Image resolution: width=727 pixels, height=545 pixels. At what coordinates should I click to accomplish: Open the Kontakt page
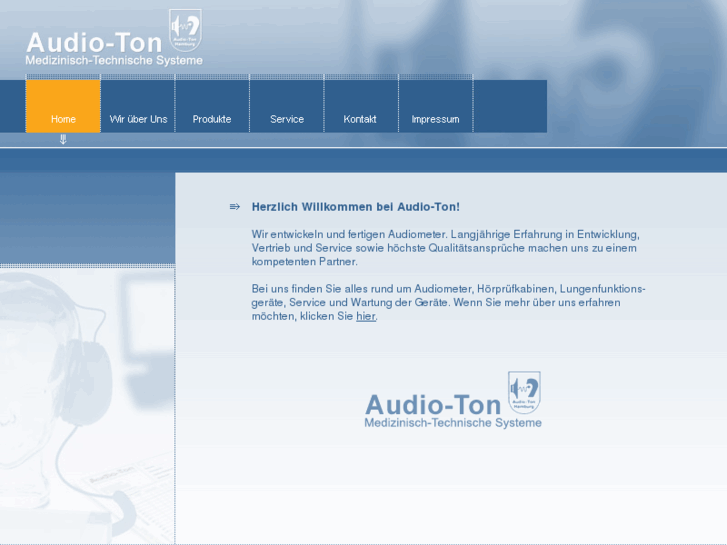(x=361, y=106)
